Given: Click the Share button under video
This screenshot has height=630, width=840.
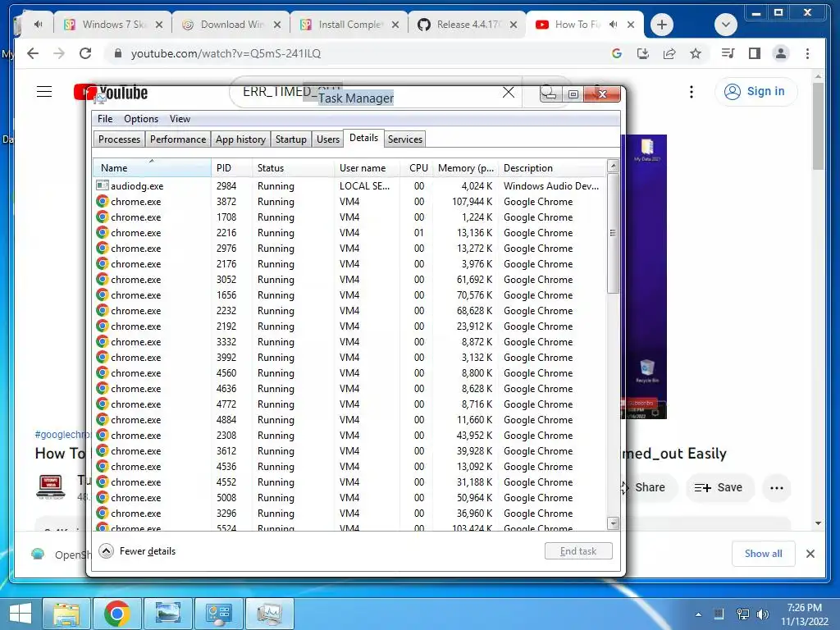Looking at the screenshot, I should pos(650,488).
